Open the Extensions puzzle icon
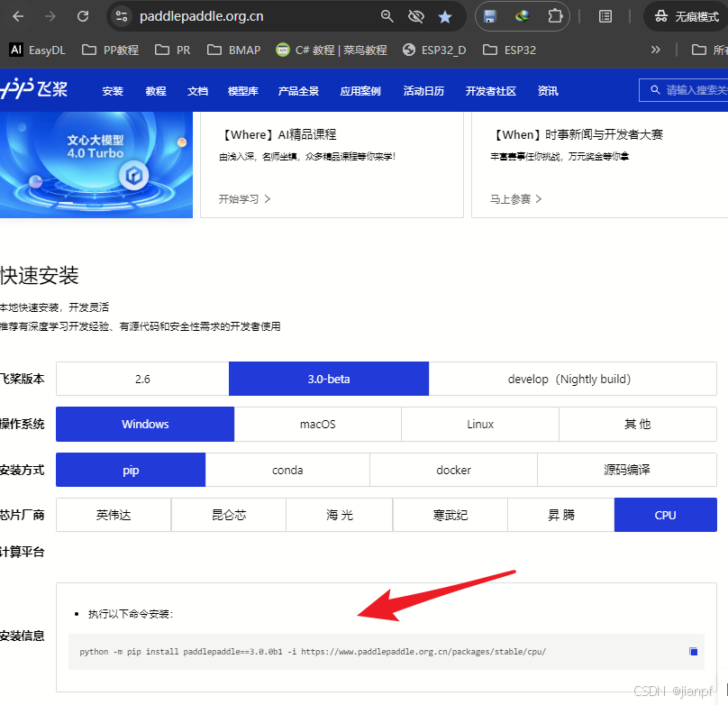 tap(555, 17)
